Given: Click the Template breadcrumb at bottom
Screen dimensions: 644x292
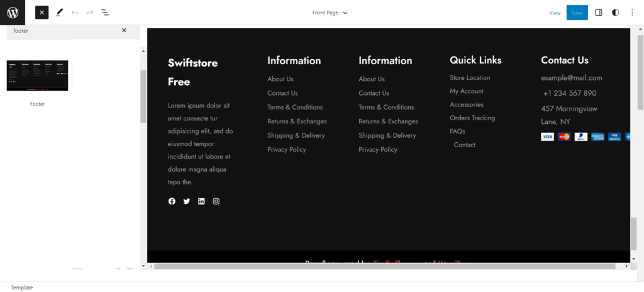Looking at the screenshot, I should tap(22, 288).
